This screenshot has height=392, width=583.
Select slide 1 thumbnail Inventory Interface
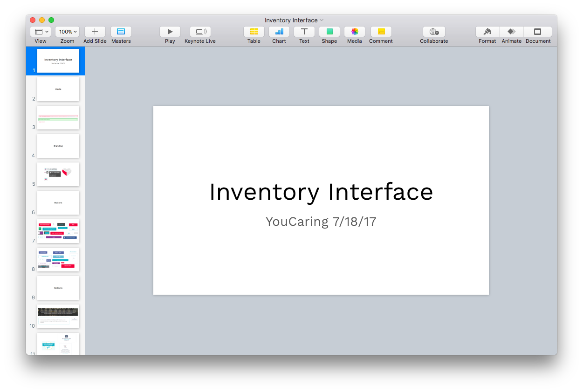pos(58,61)
